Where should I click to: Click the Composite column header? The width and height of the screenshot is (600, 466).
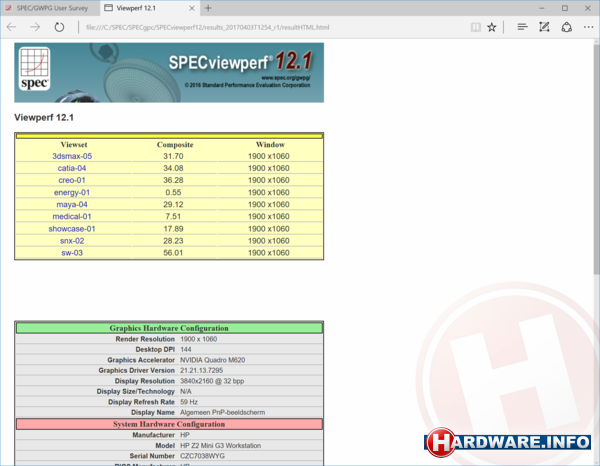175,145
